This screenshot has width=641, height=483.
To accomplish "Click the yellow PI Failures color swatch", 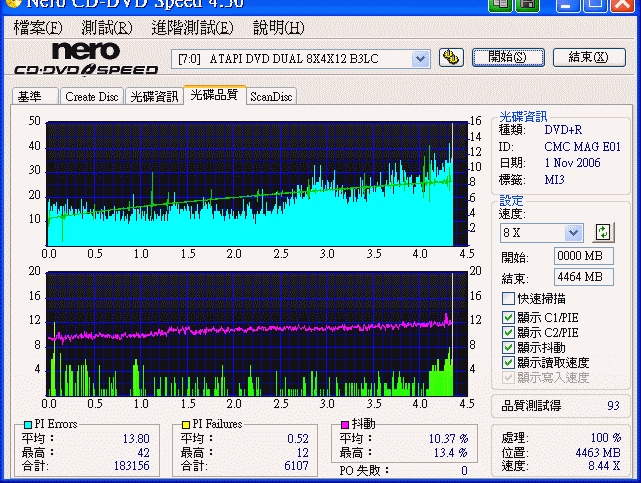I will tap(186, 425).
